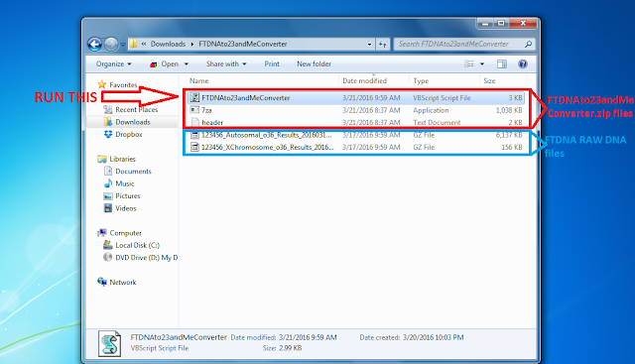Open the recent pages dropdown arrow
The width and height of the screenshot is (635, 364).
click(x=123, y=45)
